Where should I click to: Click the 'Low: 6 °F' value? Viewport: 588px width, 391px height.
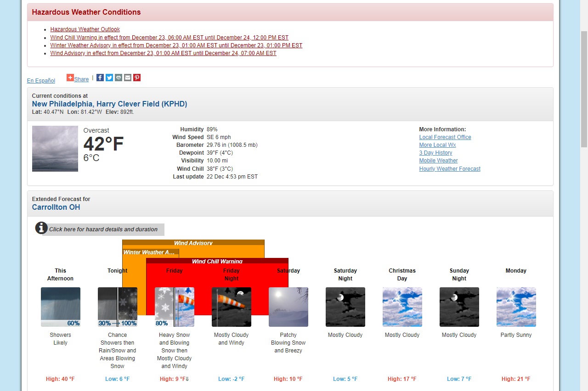coord(118,379)
